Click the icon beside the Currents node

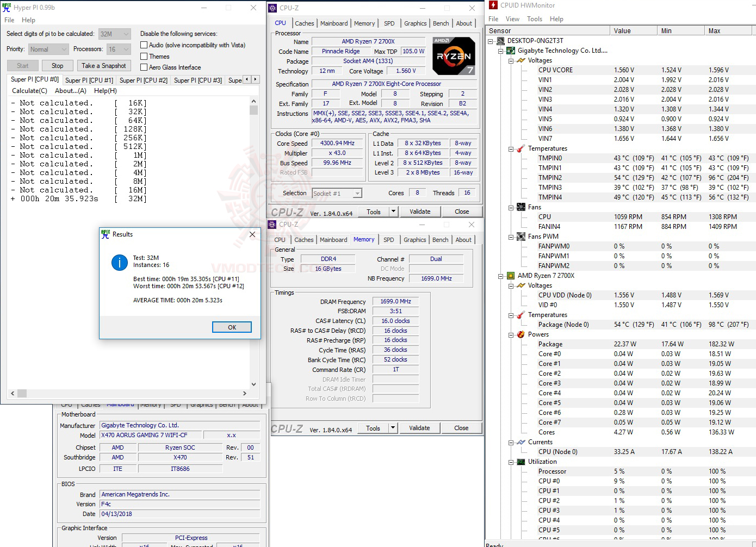[x=521, y=442]
